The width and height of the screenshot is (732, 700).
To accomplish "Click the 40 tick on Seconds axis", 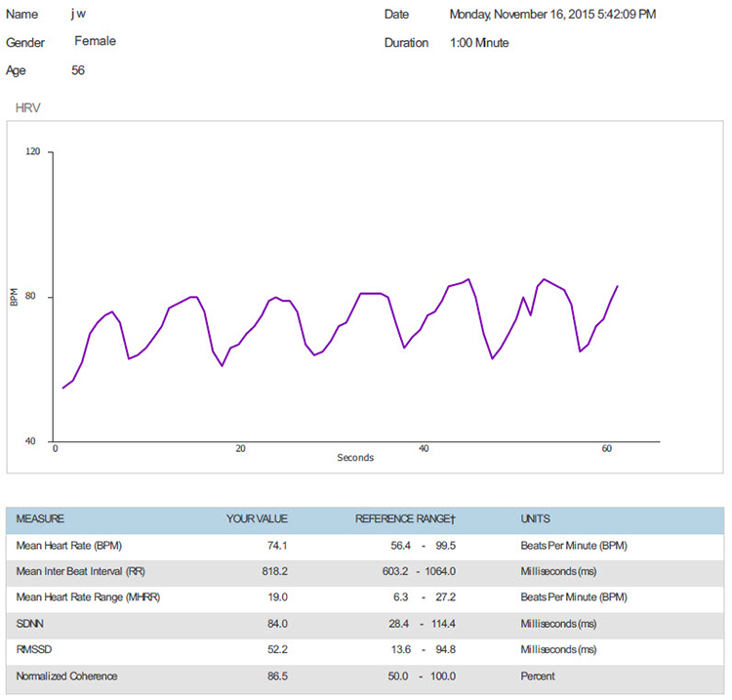I will [x=424, y=449].
